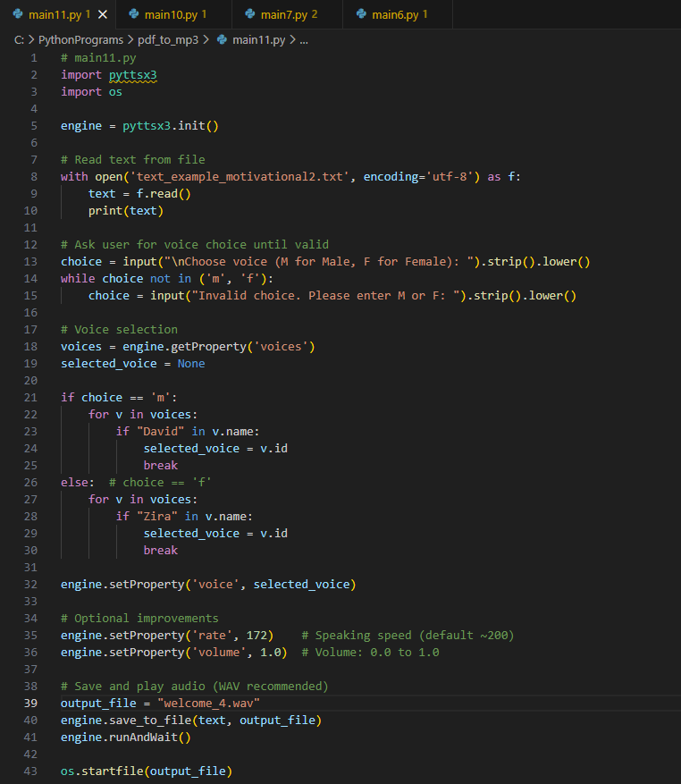Click the Python file icon on main6.py tab
681x784 pixels.
(361, 14)
